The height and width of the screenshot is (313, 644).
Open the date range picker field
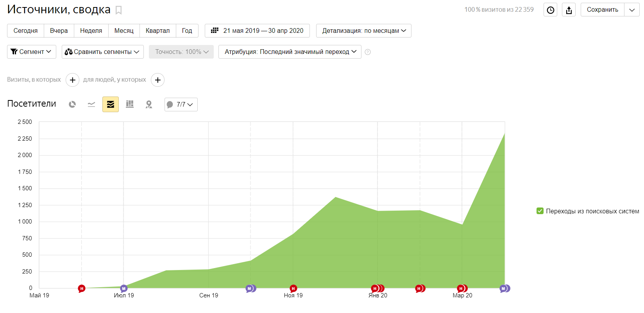click(x=257, y=30)
